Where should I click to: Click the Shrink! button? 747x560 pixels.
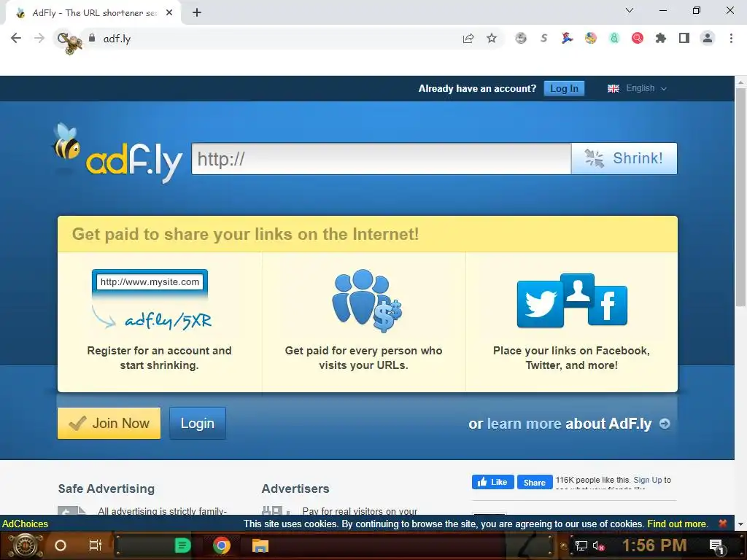624,158
